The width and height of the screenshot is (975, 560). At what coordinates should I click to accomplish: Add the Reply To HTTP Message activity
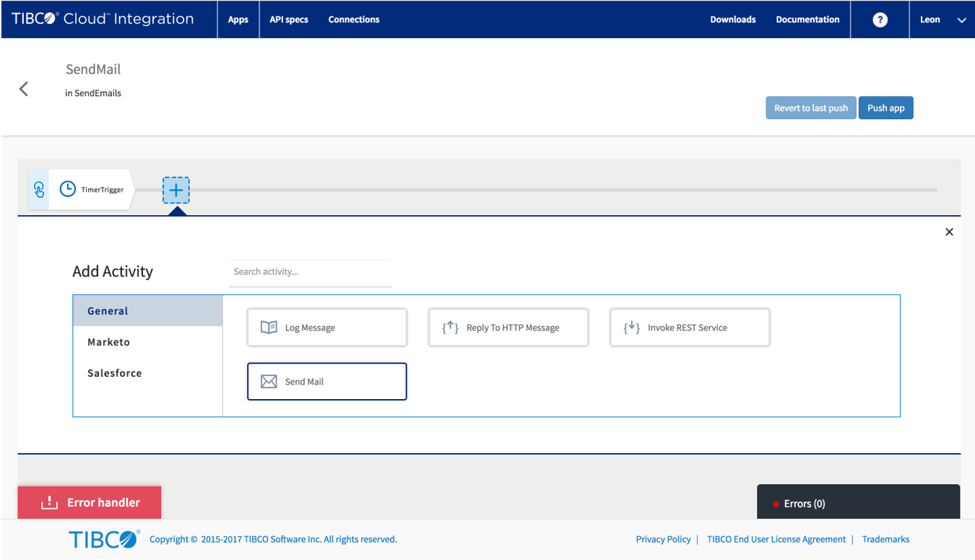508,328
